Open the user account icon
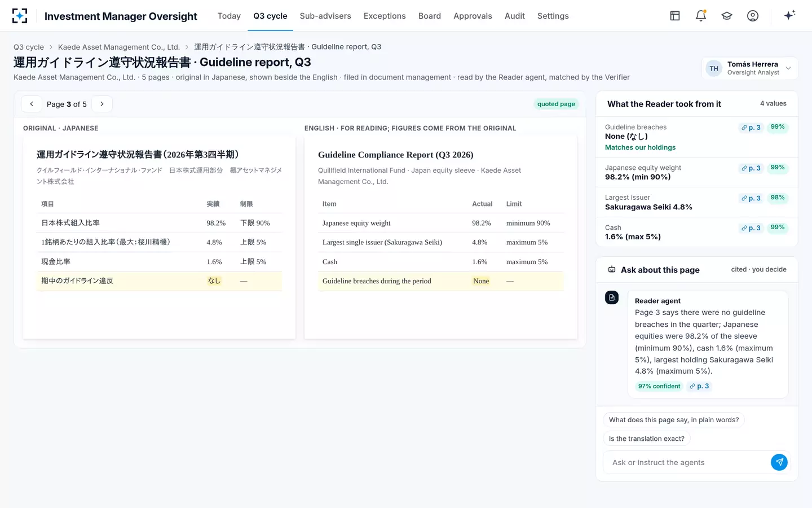Image resolution: width=812 pixels, height=508 pixels. [753, 16]
